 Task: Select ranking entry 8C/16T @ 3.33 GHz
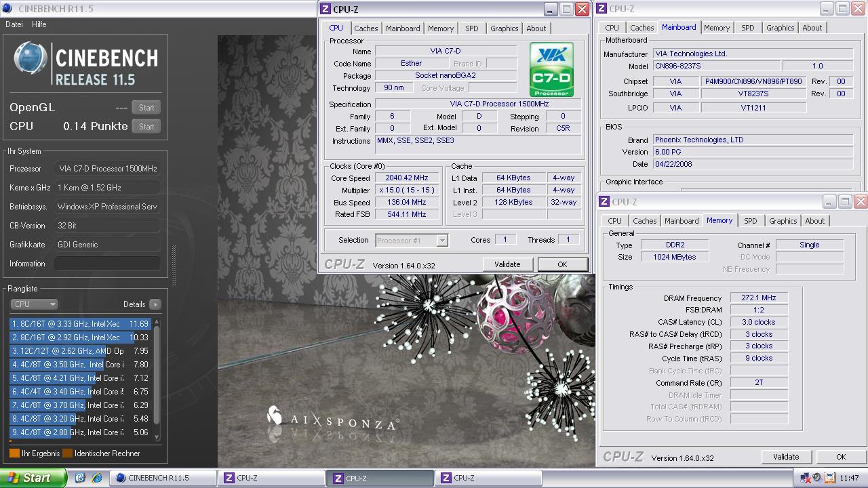pyautogui.click(x=80, y=324)
